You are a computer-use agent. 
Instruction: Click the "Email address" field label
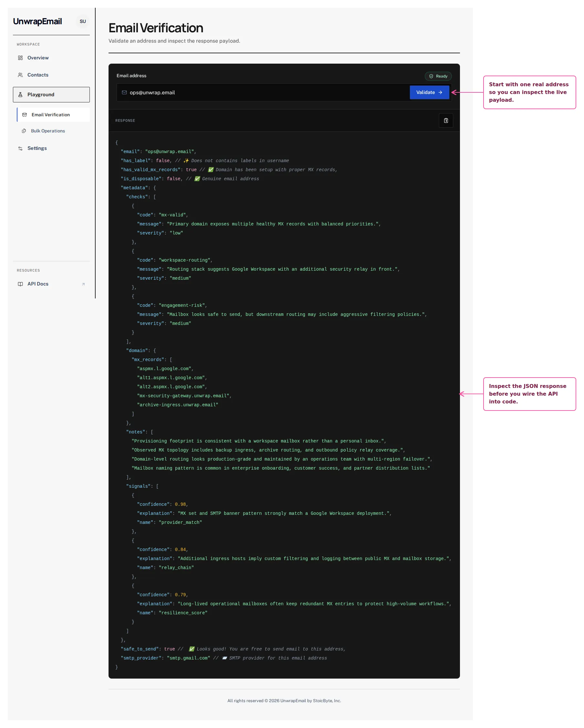pos(131,76)
